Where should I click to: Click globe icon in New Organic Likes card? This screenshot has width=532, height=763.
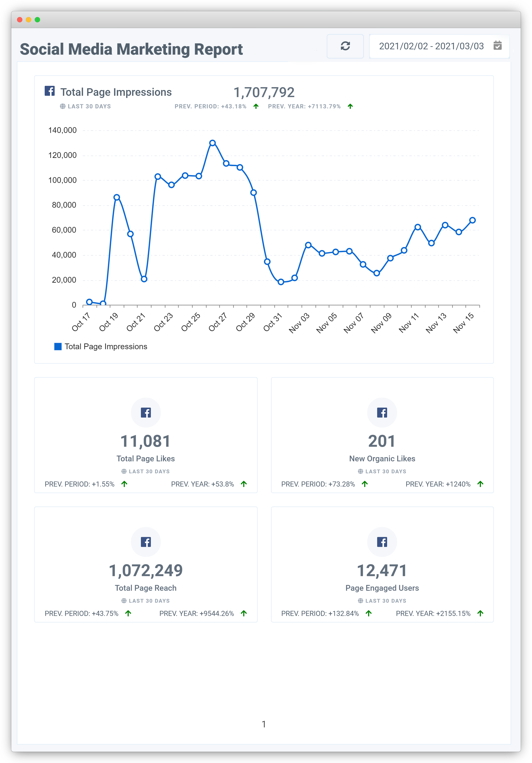pyautogui.click(x=361, y=471)
